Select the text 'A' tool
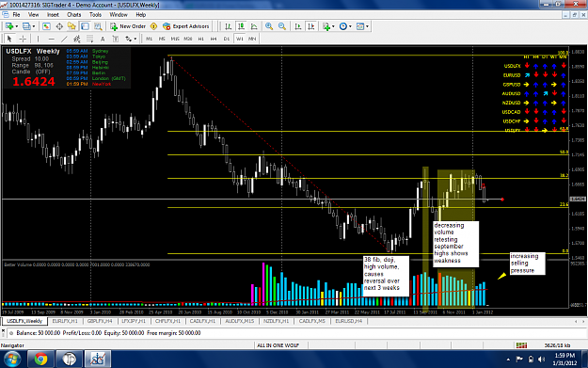Viewport: 588px width, 368px height. [x=103, y=39]
